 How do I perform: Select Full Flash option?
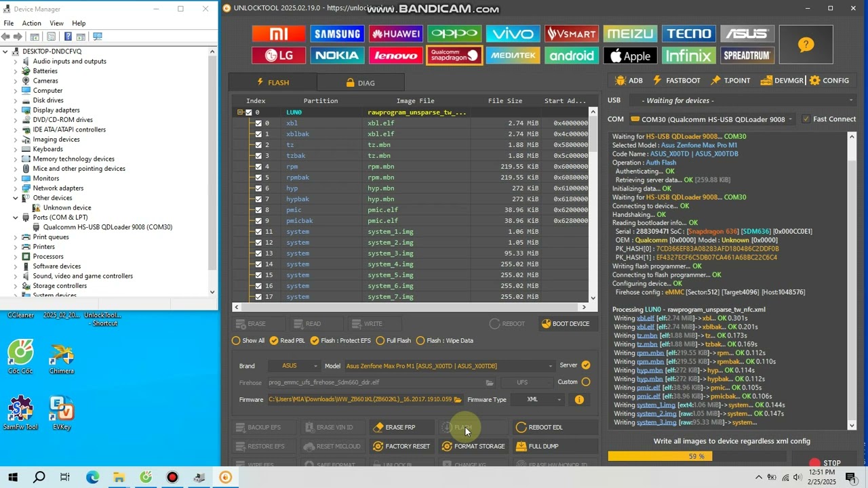pos(393,341)
